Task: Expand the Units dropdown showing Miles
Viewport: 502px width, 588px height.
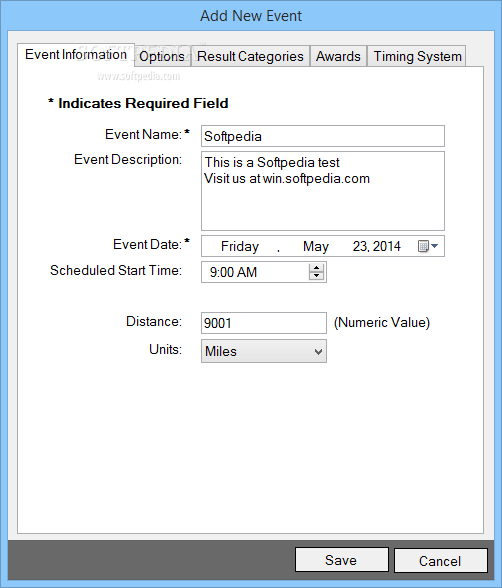Action: pyautogui.click(x=264, y=351)
